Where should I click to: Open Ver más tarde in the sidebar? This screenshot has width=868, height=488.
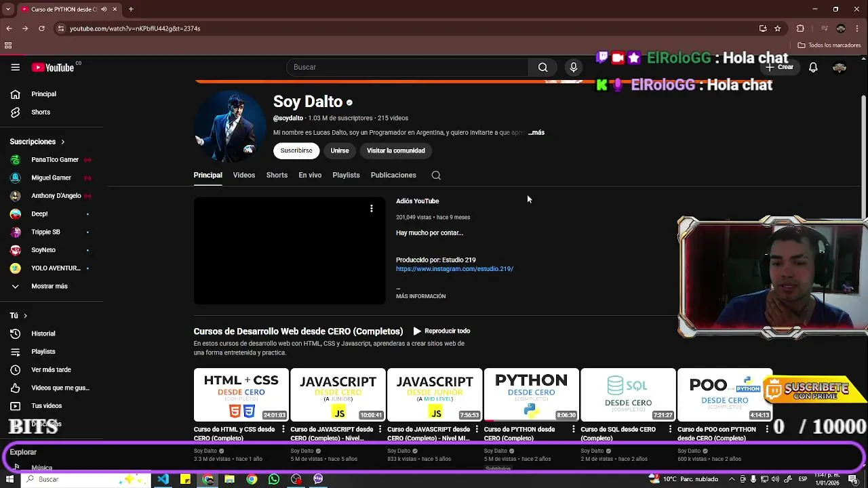click(x=52, y=370)
